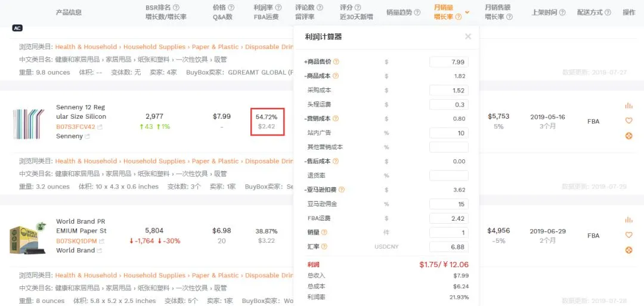Click the BSR排名 column header
Viewport: 644px width, 306px height.
pyautogui.click(x=159, y=7)
